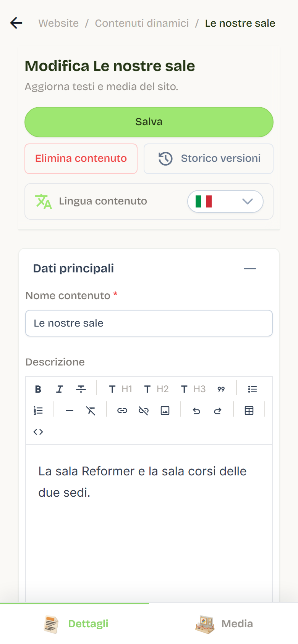Image resolution: width=298 pixels, height=644 pixels.
Task: Toggle italic formatting
Action: (59, 389)
